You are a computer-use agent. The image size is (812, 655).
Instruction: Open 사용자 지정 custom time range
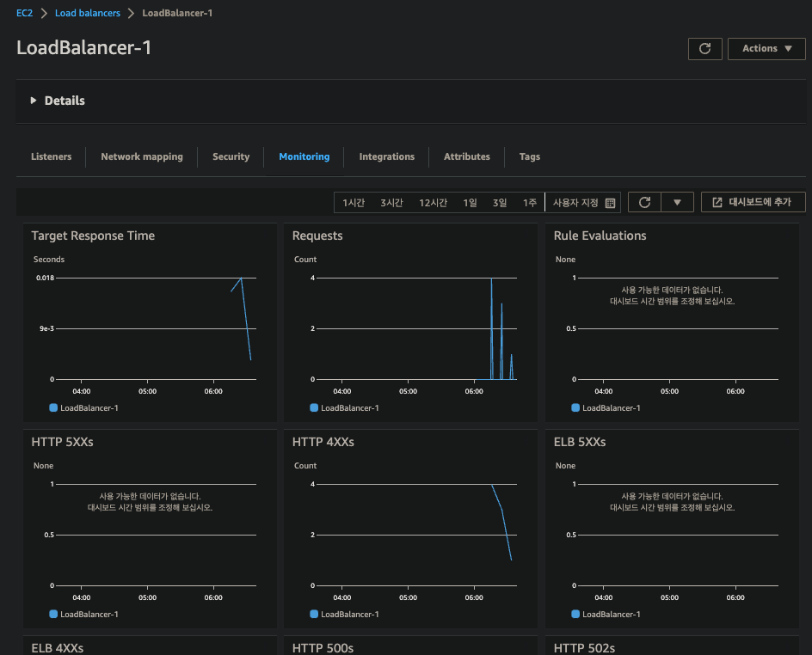583,202
